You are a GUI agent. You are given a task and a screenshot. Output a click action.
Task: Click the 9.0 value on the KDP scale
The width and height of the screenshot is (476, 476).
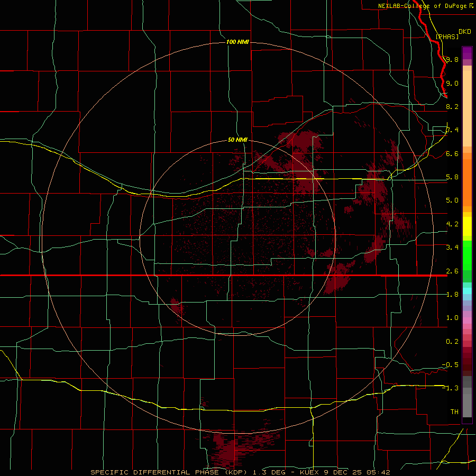point(452,83)
